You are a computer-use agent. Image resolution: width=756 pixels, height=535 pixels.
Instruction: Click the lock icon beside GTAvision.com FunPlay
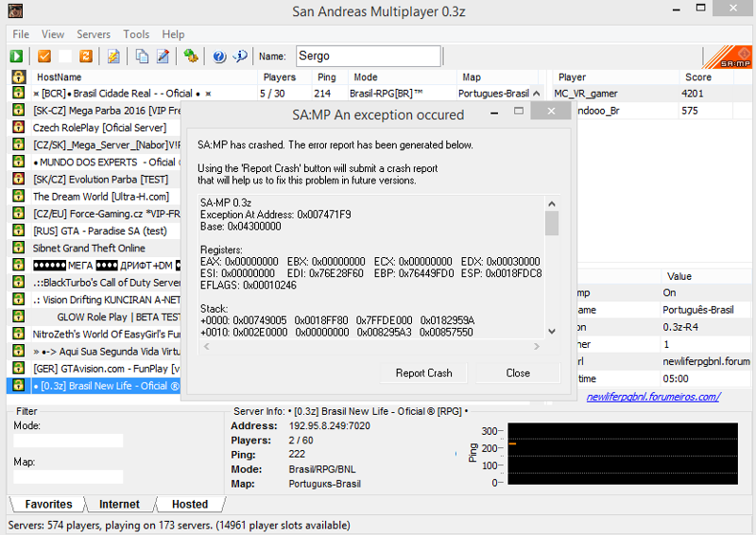click(x=18, y=368)
